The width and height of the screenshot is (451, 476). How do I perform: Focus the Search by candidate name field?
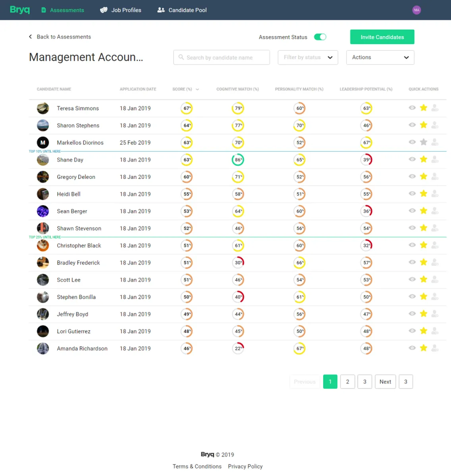pos(222,58)
